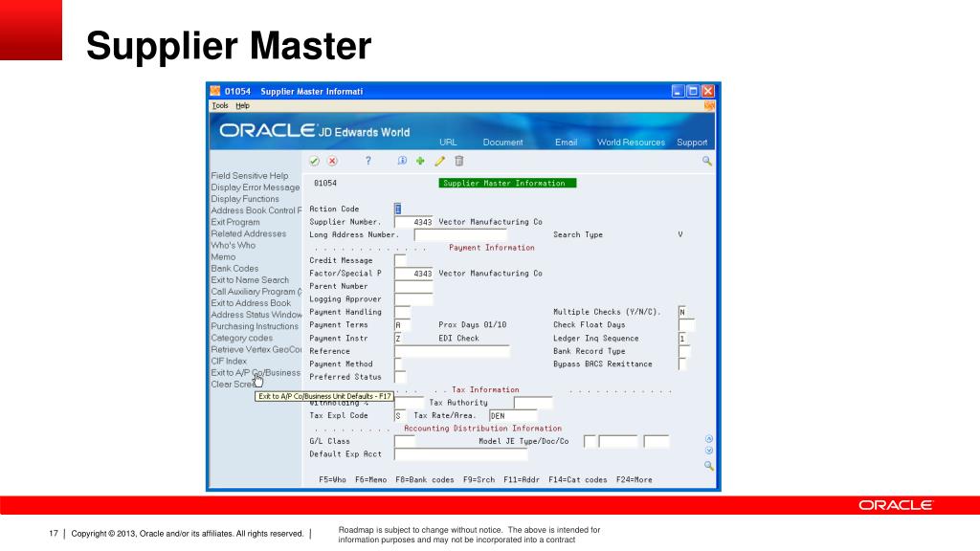
Task: Click the Payment Instr field
Action: [400, 338]
